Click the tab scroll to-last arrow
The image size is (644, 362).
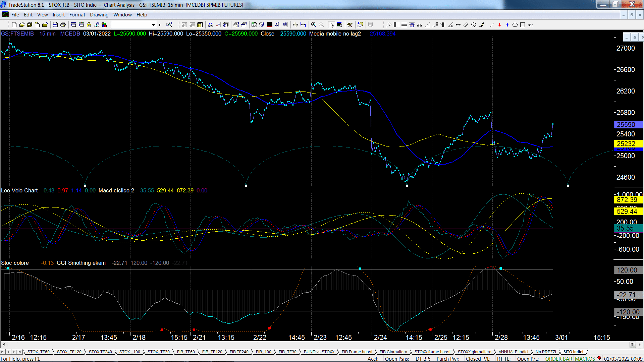pyautogui.click(x=19, y=352)
